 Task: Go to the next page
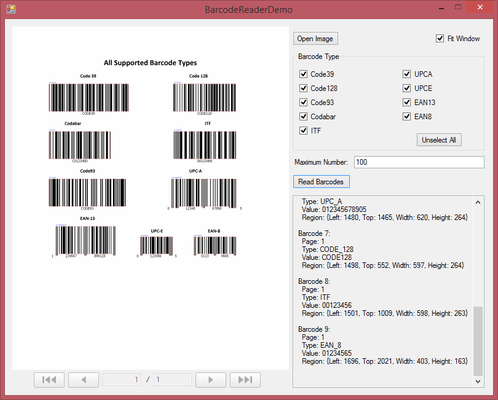pyautogui.click(x=211, y=380)
